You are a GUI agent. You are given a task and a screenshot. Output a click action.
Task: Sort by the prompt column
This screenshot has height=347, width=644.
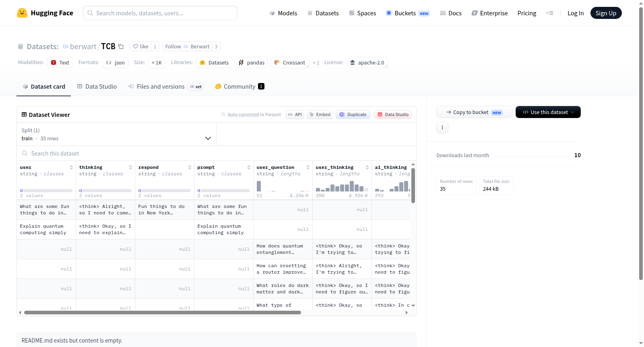click(x=249, y=167)
